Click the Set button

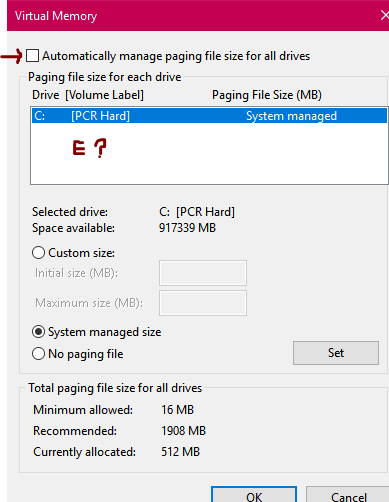(336, 353)
